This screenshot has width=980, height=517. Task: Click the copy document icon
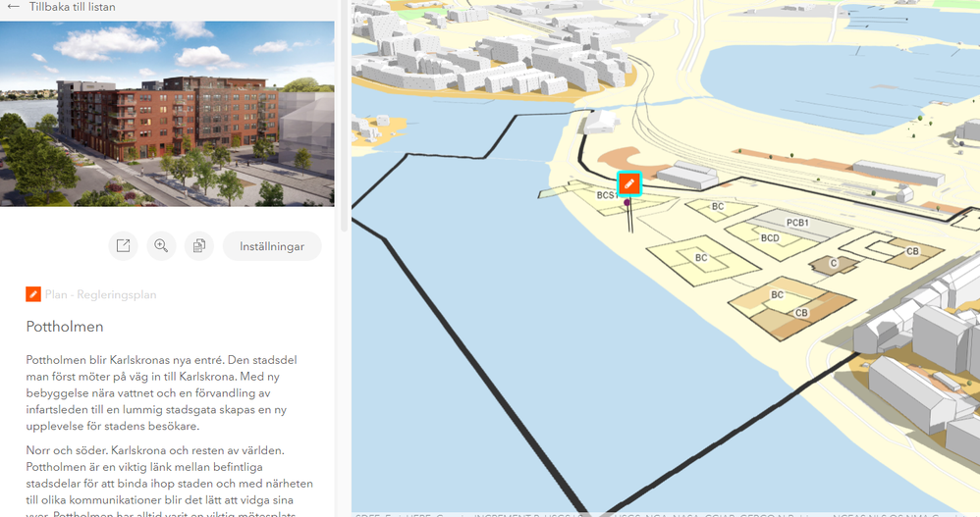tap(198, 246)
